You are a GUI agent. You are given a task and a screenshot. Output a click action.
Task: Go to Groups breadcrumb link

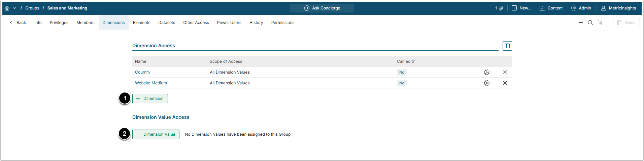32,8
